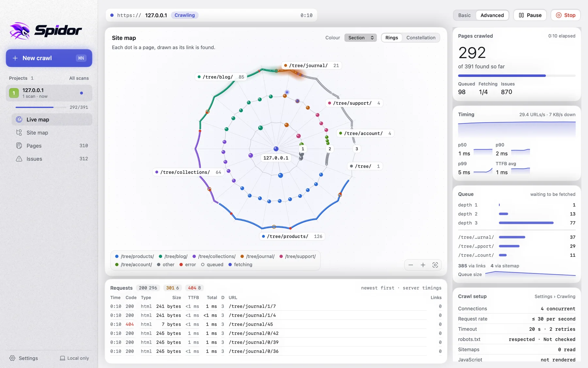Click the central 127.0.0.1 root node label
Screen dimensions: 588x368
point(276,158)
